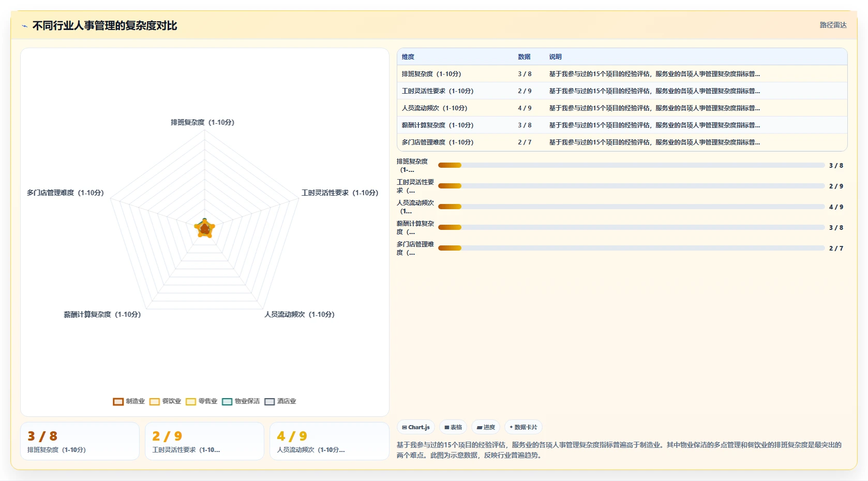Screen dimensions: 868x481
Task: Select the 人员流动频次 table row name
Action: [x=435, y=108]
